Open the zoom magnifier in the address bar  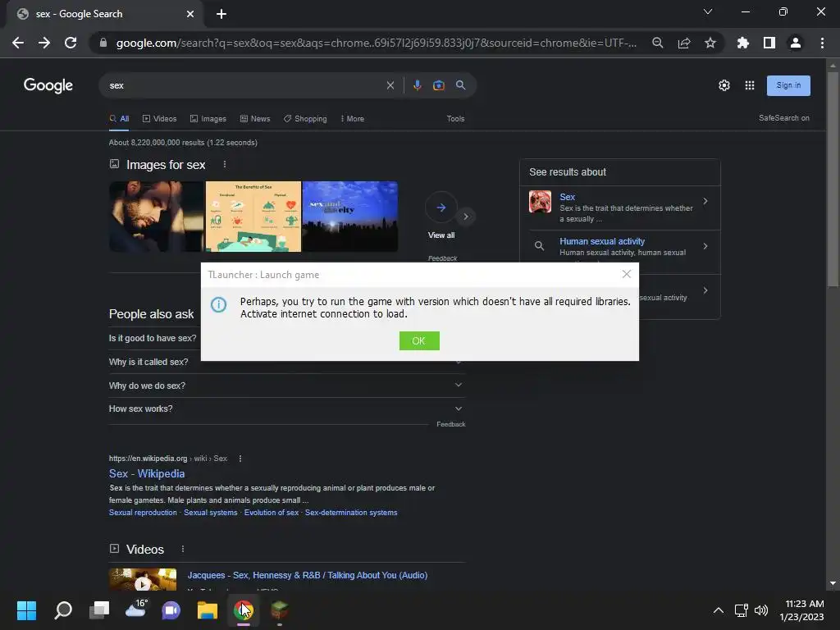(x=657, y=43)
